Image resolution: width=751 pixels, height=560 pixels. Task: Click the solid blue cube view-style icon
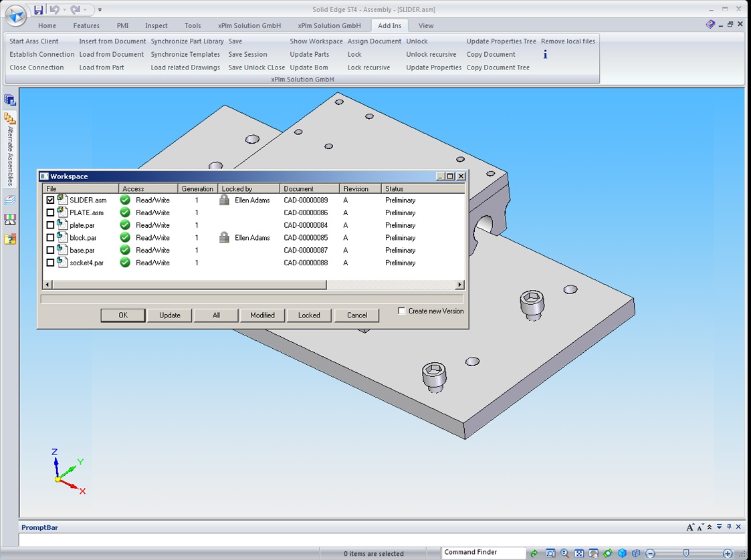622,553
